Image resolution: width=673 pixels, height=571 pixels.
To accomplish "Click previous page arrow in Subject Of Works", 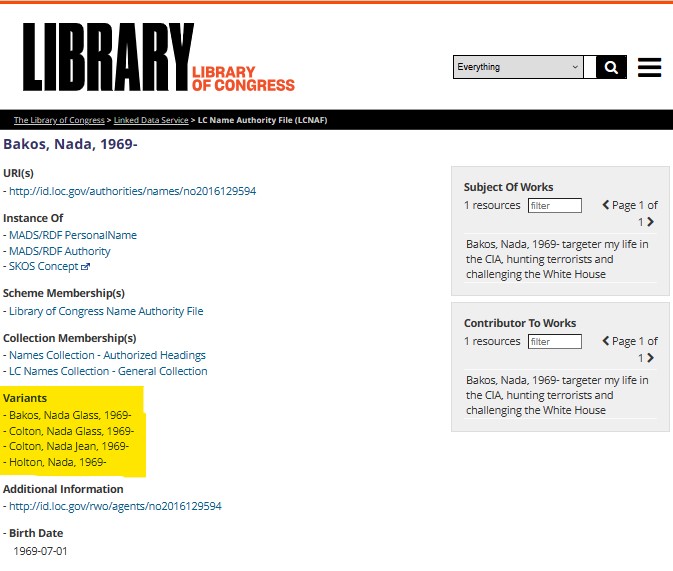I will (606, 205).
